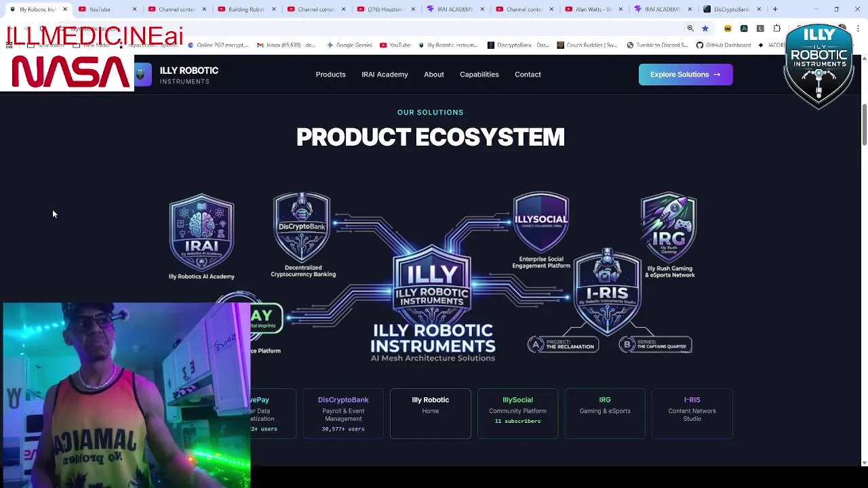Click 'Illy Robotics AI Academy' caption
The image size is (868, 488).
pyautogui.click(x=201, y=277)
